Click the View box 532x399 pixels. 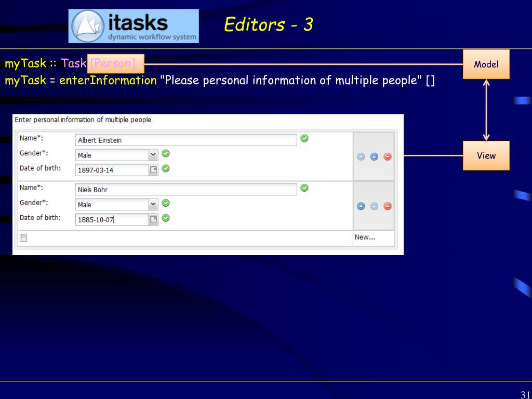486,156
